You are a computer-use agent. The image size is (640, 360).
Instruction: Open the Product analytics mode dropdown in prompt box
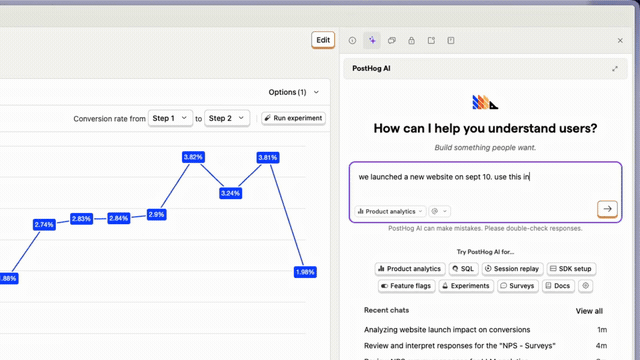[x=390, y=211]
